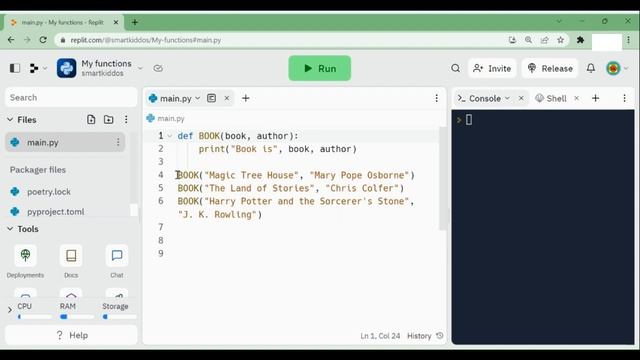Open the version control branch icon
The image size is (640, 360).
click(34, 68)
